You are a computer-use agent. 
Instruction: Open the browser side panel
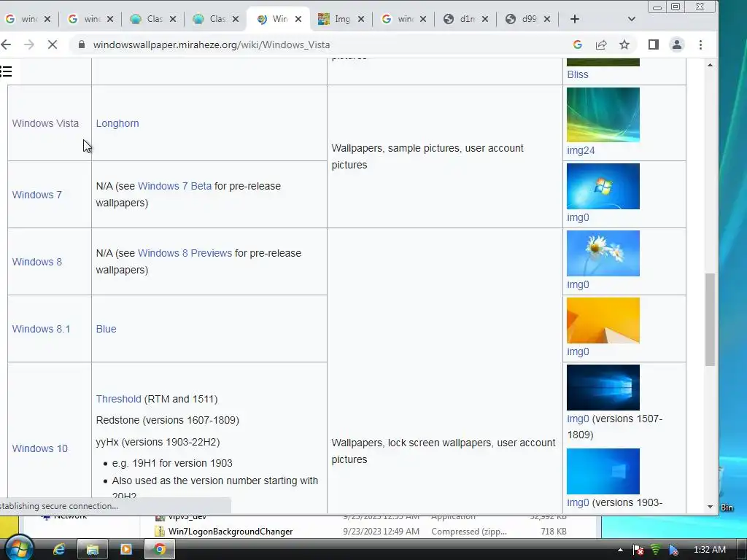[x=653, y=44]
